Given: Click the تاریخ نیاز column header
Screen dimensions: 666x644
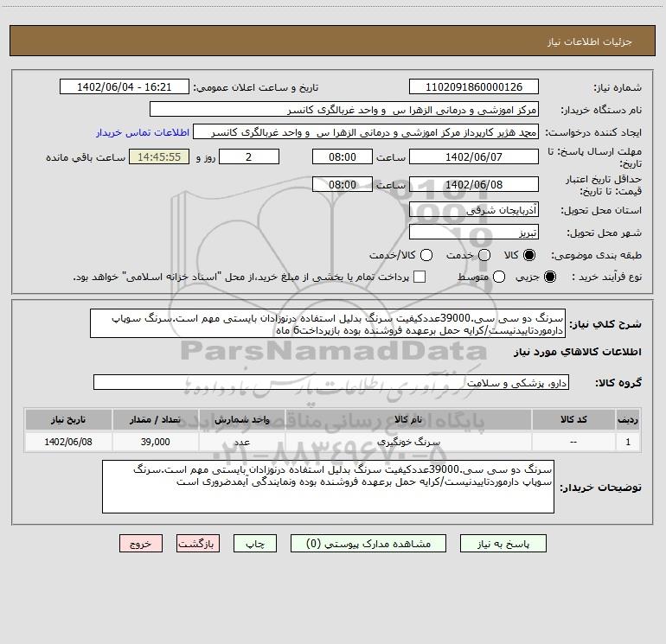Looking at the screenshot, I should tap(68, 419).
